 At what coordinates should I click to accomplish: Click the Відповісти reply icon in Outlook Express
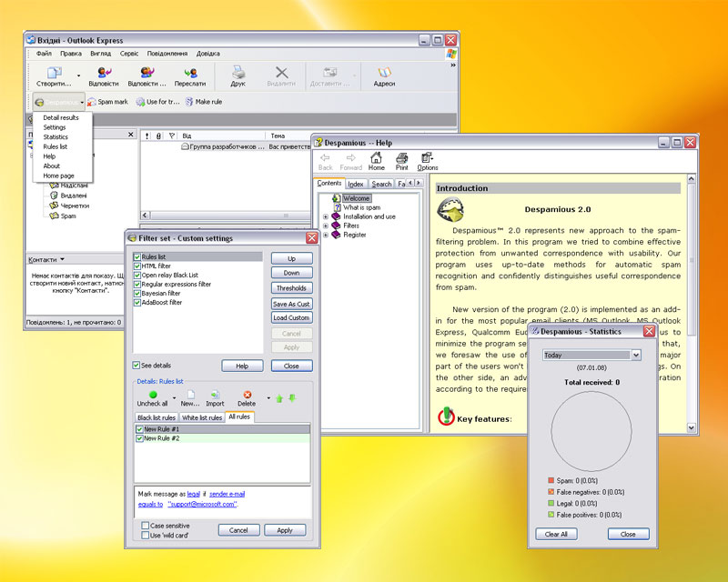click(104, 73)
